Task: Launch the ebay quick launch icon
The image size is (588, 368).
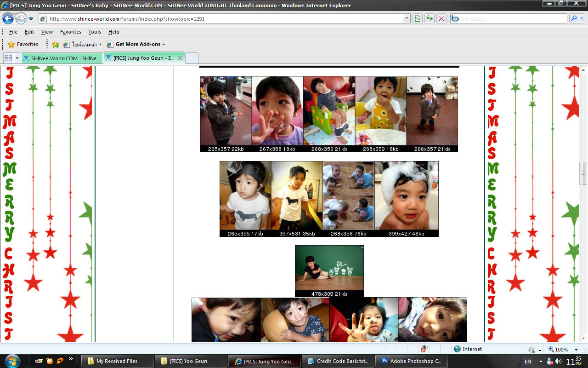Action: coord(39,361)
